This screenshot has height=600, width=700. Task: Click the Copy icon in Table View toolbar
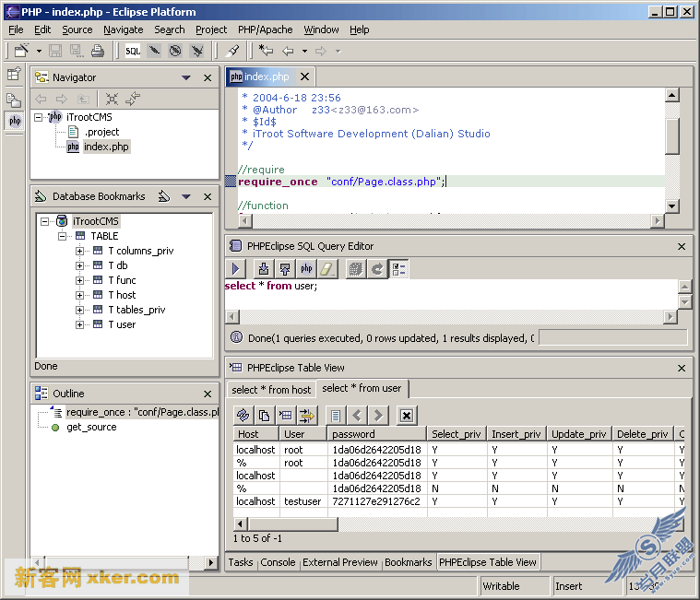point(265,416)
